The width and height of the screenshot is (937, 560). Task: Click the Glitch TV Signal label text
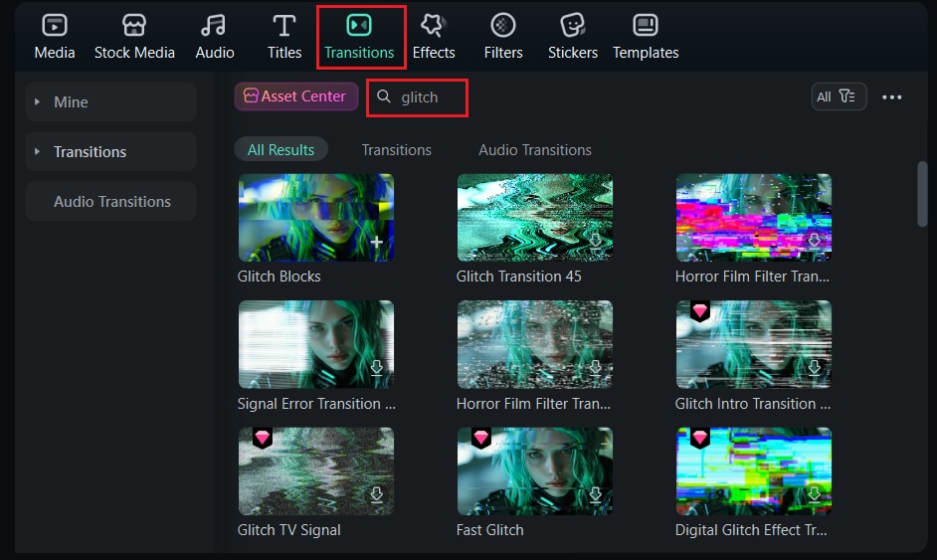[x=289, y=530]
